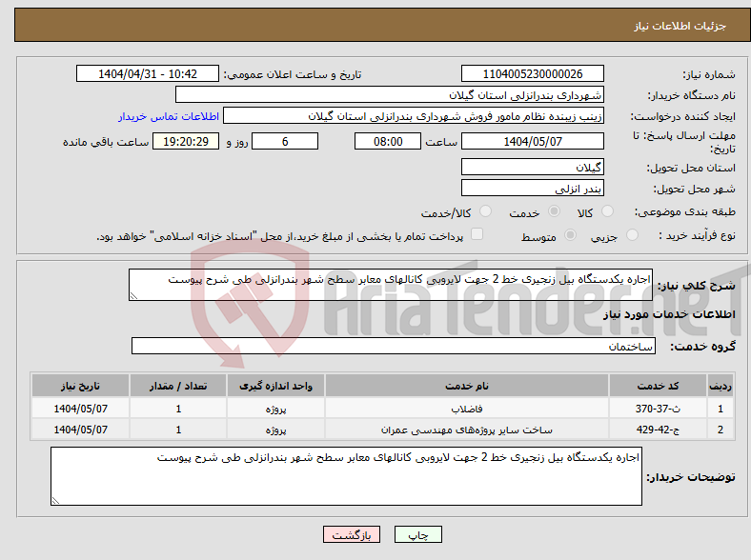Image resolution: width=751 pixels, height=560 pixels.
Task: Click the شرح کلی نیاز text area
Action: coord(391,285)
